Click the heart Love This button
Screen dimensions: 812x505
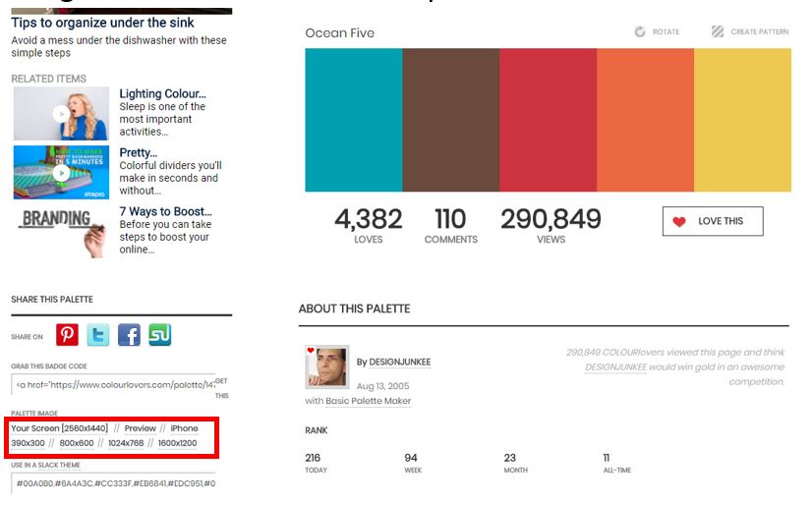click(712, 222)
